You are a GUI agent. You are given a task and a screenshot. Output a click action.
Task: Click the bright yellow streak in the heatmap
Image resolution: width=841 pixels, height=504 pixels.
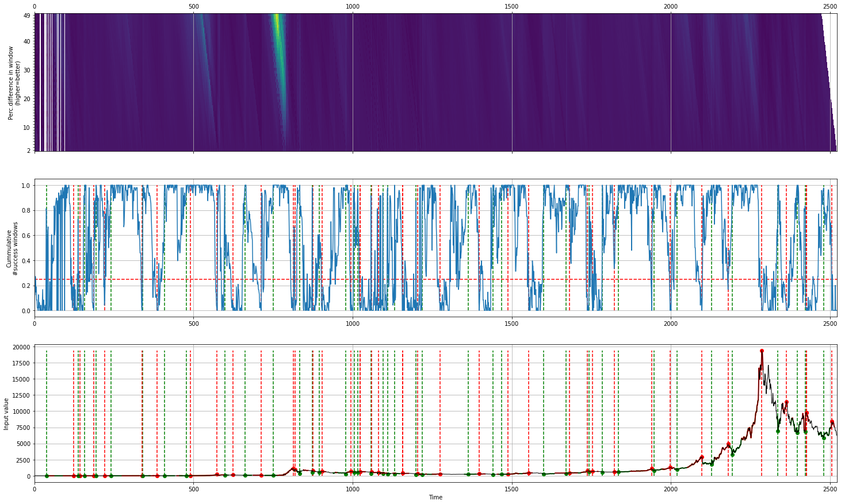(278, 34)
